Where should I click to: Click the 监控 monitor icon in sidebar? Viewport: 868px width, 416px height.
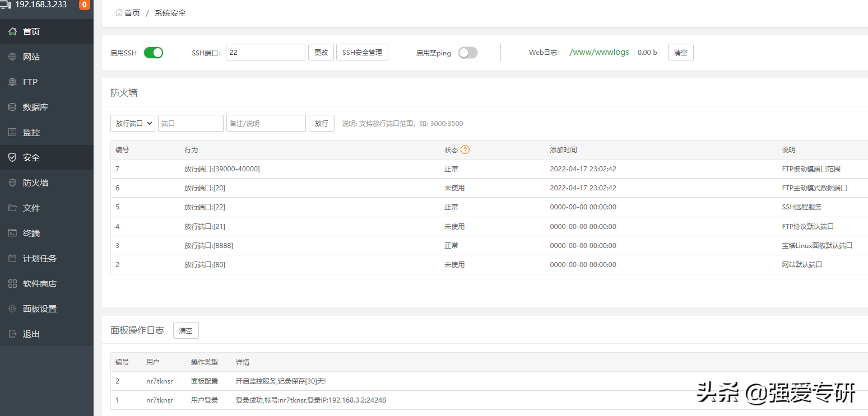coord(12,132)
